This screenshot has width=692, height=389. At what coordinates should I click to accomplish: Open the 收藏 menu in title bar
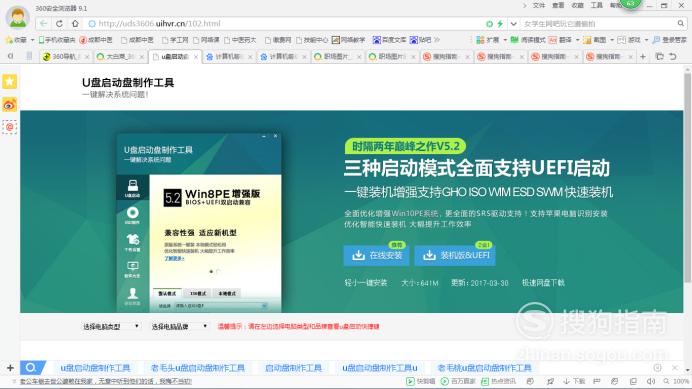click(x=578, y=5)
